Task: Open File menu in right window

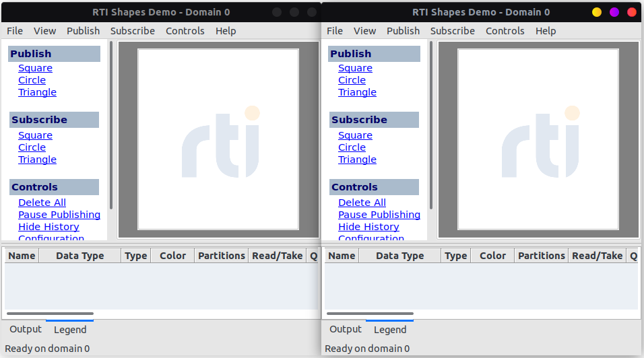Action: pyautogui.click(x=335, y=31)
